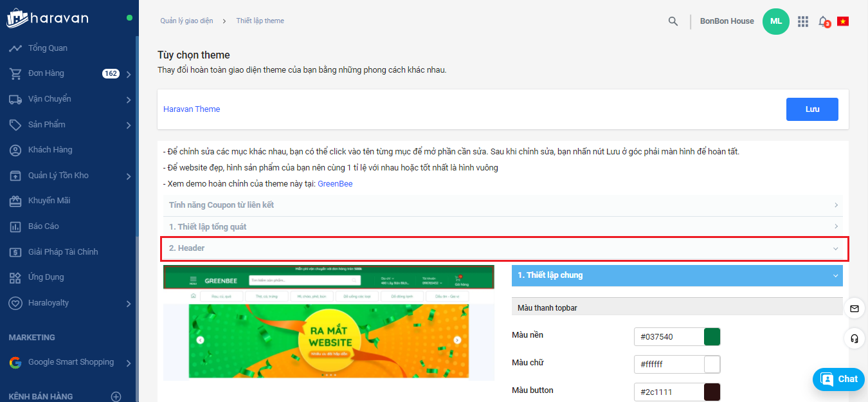The height and width of the screenshot is (402, 868).
Task: Add a sales channel with plus icon
Action: [116, 397]
